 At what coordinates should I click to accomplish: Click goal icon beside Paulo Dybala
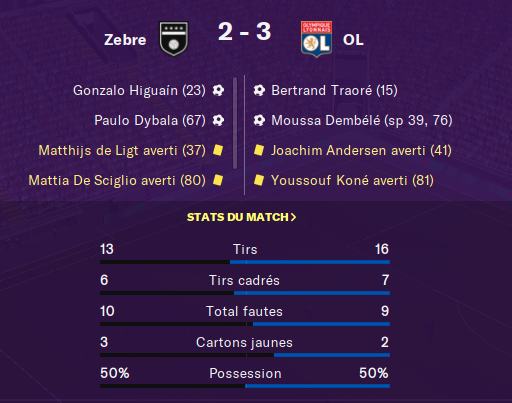[x=218, y=120]
